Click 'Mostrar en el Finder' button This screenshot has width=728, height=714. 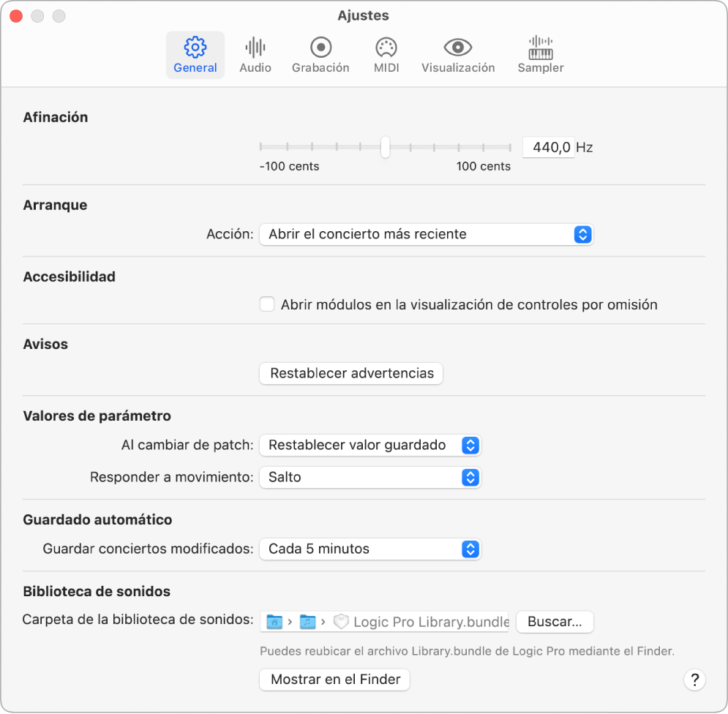335,680
